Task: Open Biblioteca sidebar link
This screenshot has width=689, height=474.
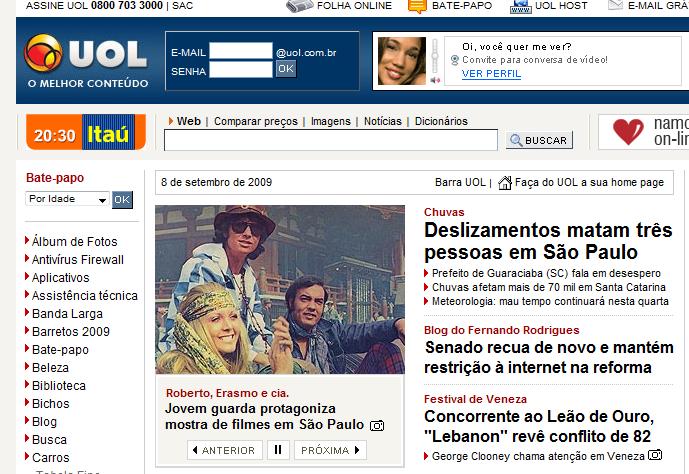Action: tap(59, 386)
